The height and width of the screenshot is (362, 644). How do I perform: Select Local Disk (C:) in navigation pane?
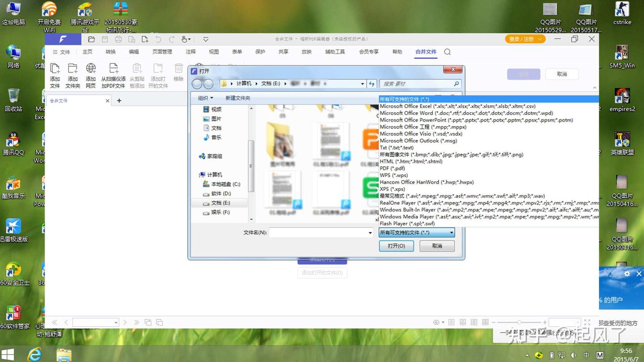pos(221,184)
